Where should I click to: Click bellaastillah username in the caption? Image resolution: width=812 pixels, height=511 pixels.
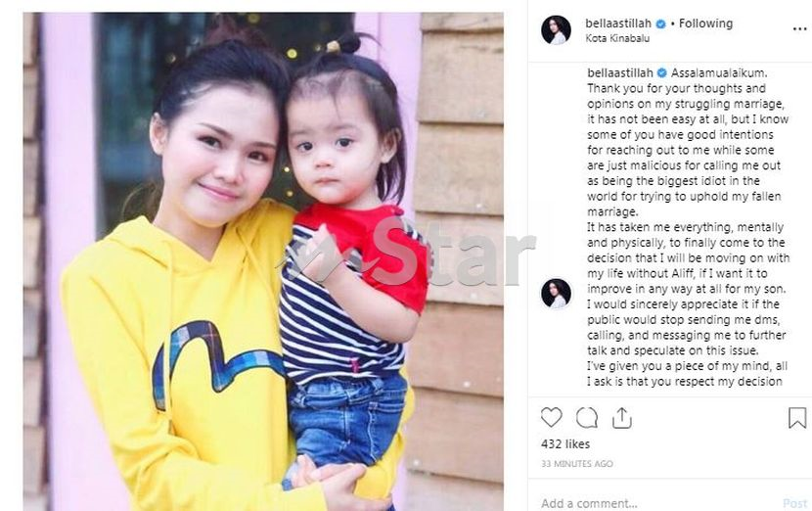click(x=620, y=73)
